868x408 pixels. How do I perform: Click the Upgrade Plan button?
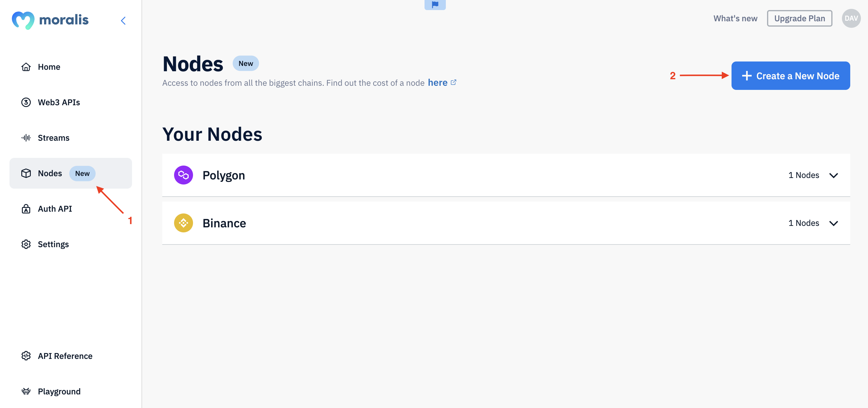click(799, 18)
